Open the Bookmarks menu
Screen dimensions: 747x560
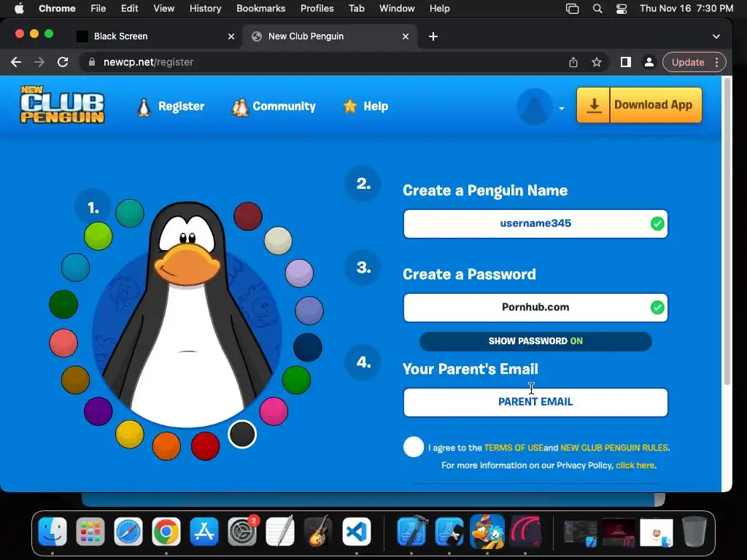260,9
